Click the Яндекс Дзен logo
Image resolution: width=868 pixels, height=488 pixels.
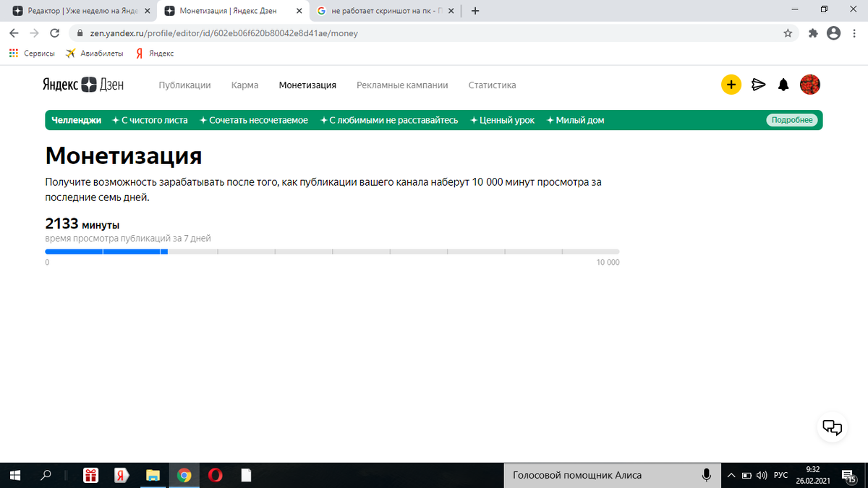pyautogui.click(x=84, y=85)
